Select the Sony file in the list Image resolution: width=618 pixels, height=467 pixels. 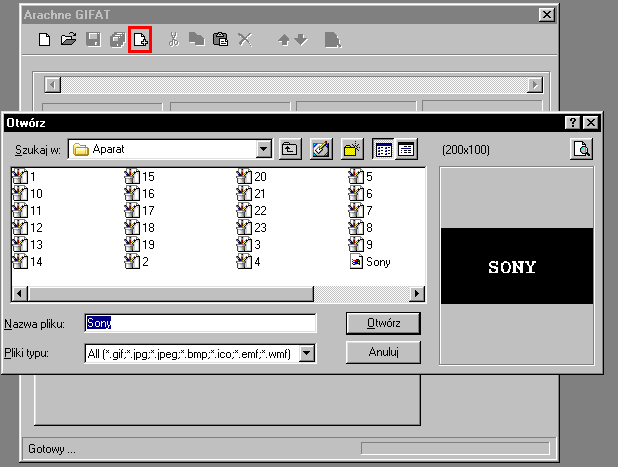coord(370,262)
